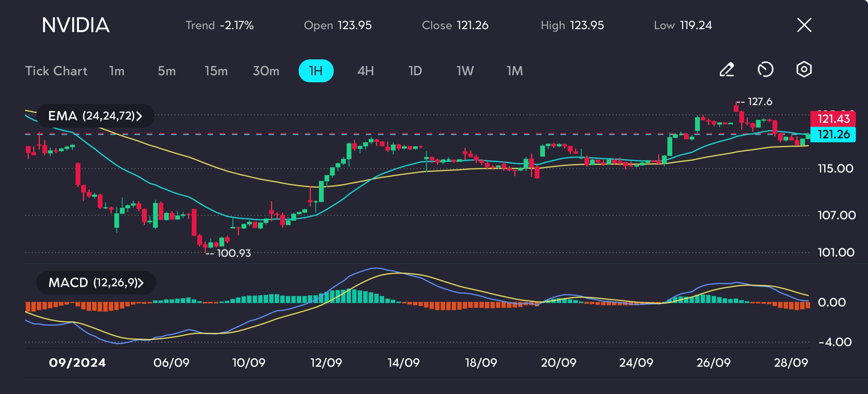The width and height of the screenshot is (868, 394).
Task: Expand the MACD (12,26,9) indicator settings
Action: point(96,283)
